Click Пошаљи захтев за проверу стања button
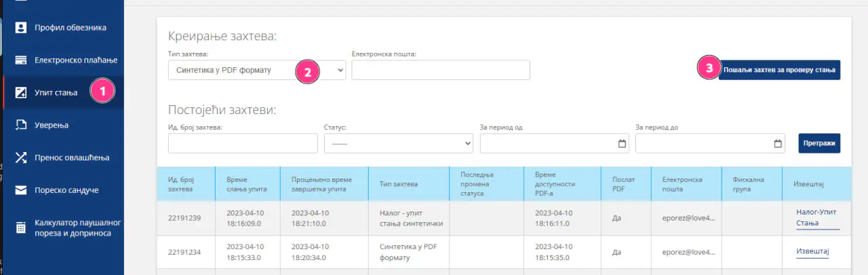This screenshot has height=275, width=868. (x=779, y=70)
